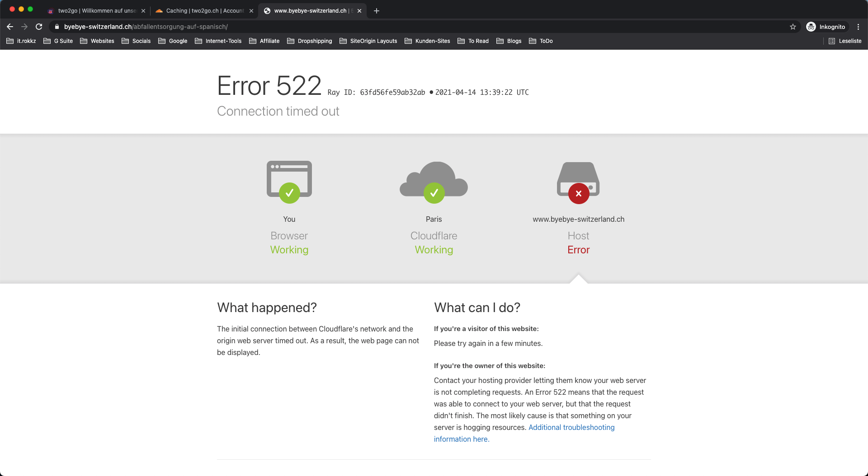Click the timestamp 2021-04-14 13:39:22 UTC
868x476 pixels.
pos(482,92)
